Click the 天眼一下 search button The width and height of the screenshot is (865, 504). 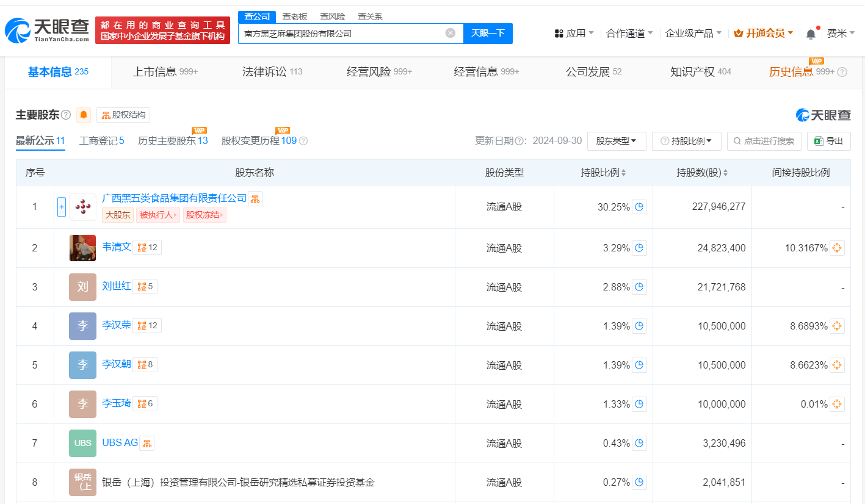[x=488, y=33]
